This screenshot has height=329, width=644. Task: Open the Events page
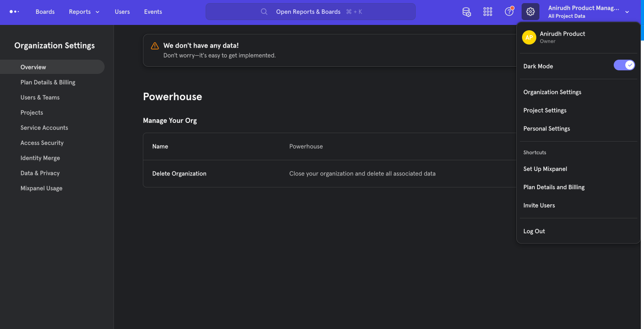(153, 12)
